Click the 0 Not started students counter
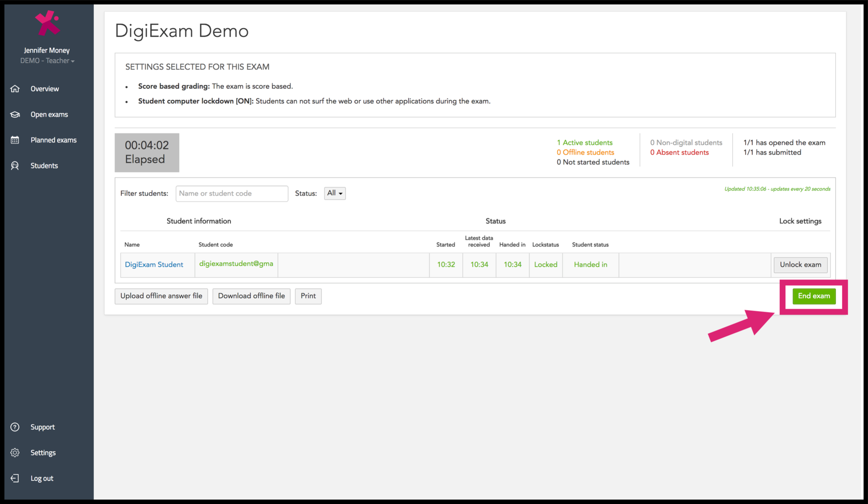 point(593,162)
